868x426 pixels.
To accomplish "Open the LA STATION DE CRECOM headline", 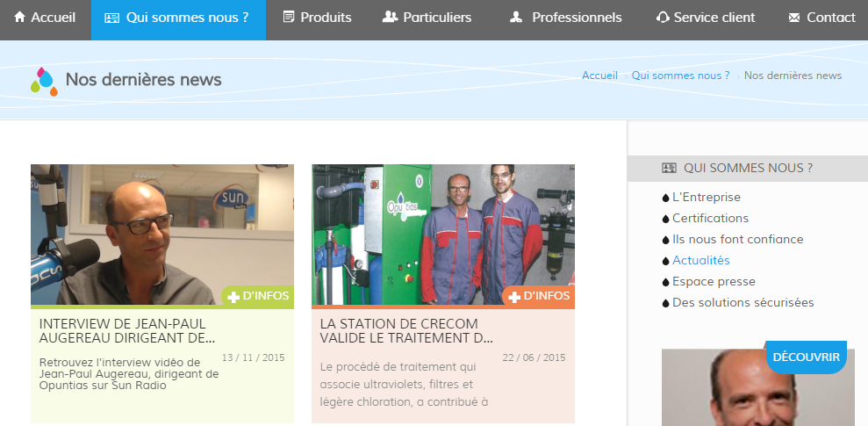I will [x=406, y=331].
